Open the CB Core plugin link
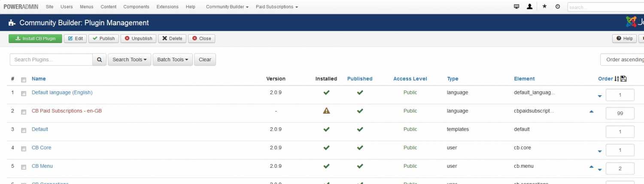This screenshot has width=644, height=184. [41, 148]
